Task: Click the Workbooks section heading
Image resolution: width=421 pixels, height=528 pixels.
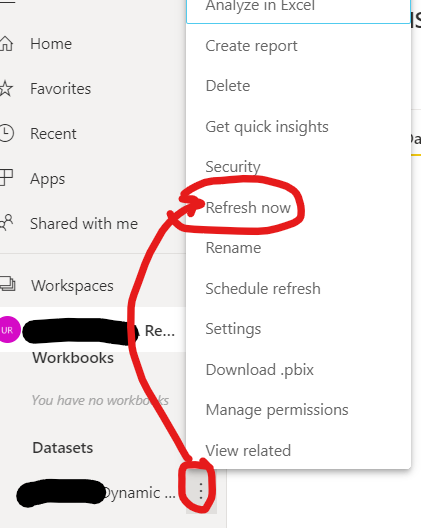Action: [x=73, y=358]
